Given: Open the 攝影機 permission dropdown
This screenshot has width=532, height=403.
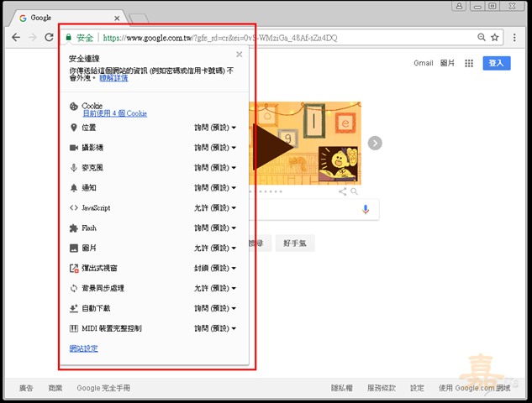Looking at the screenshot, I should (x=215, y=148).
